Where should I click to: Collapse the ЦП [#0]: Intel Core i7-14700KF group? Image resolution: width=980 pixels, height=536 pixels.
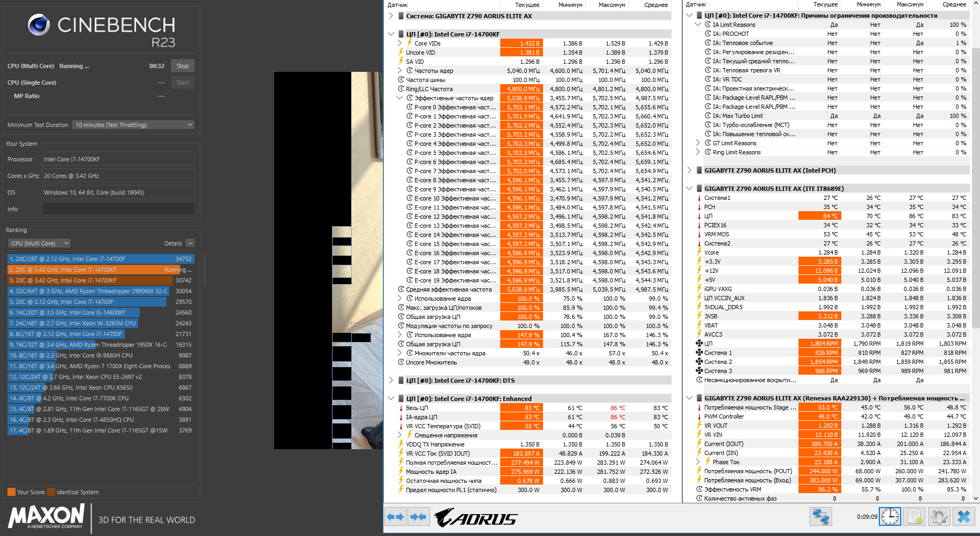coord(391,34)
